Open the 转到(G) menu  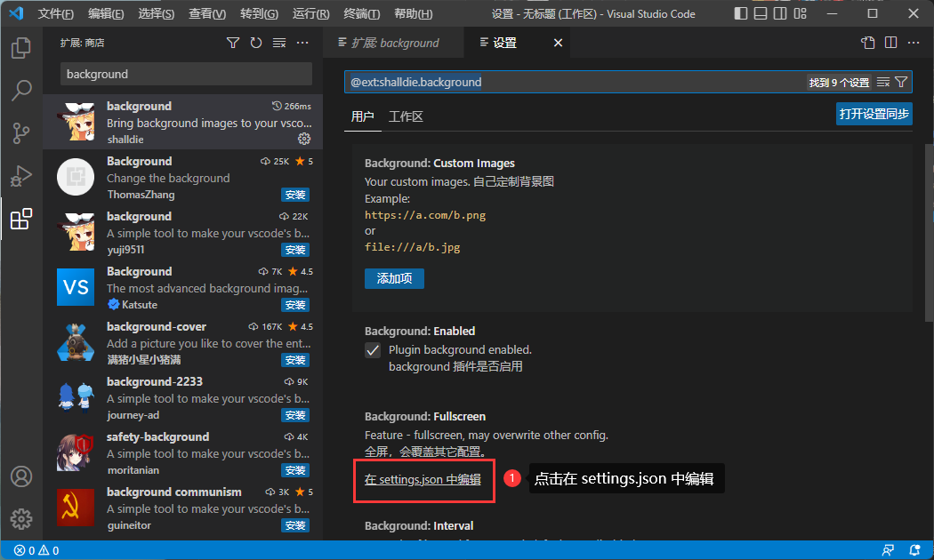(259, 13)
